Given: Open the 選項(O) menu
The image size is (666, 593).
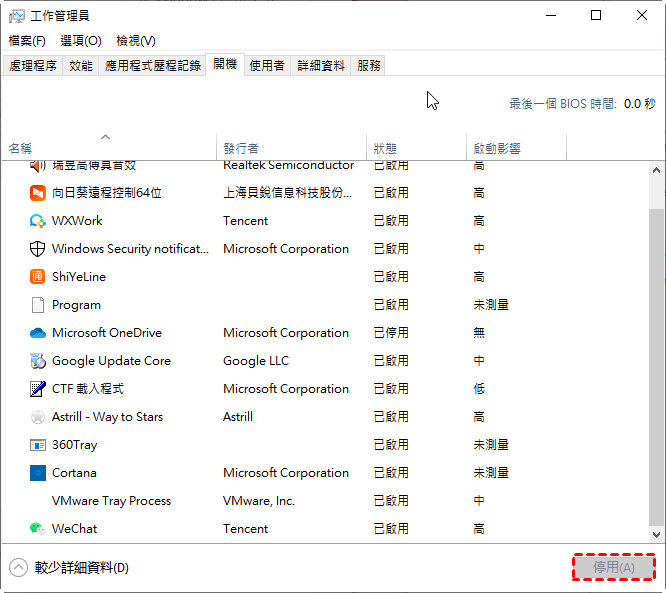Looking at the screenshot, I should [x=81, y=41].
